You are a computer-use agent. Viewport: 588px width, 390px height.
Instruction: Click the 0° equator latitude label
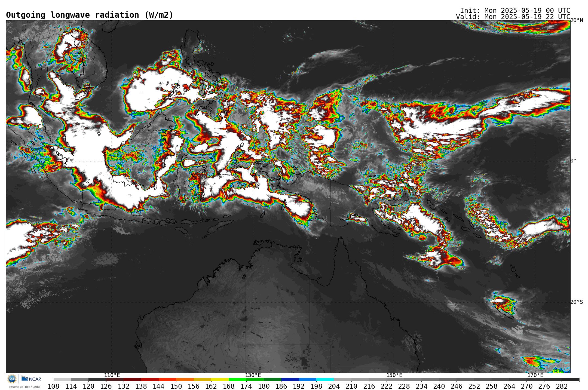tap(573, 161)
